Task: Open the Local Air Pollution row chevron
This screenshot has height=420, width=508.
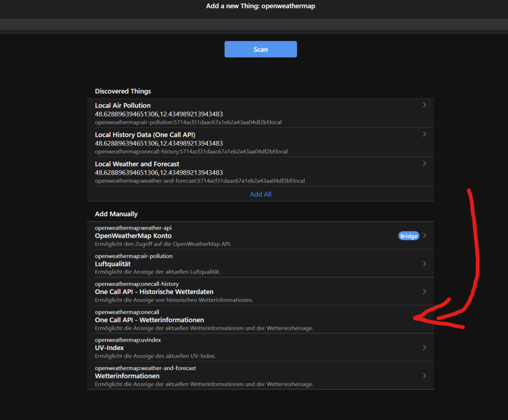Action: [425, 105]
